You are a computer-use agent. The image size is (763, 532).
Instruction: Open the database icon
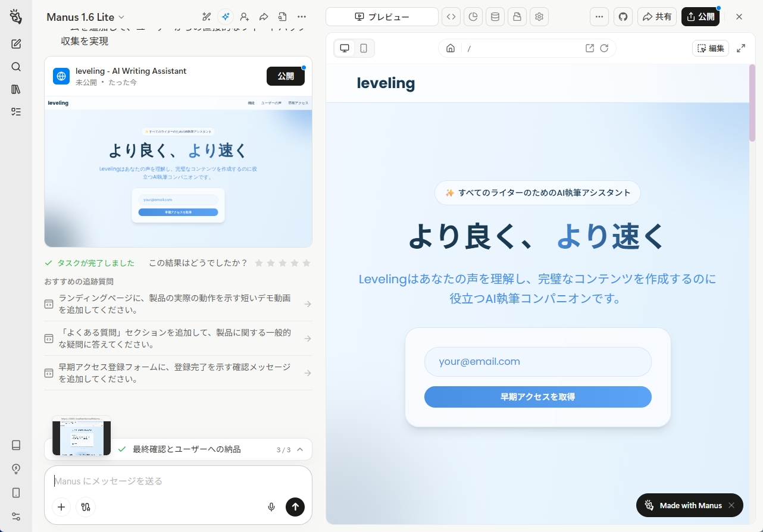[495, 17]
